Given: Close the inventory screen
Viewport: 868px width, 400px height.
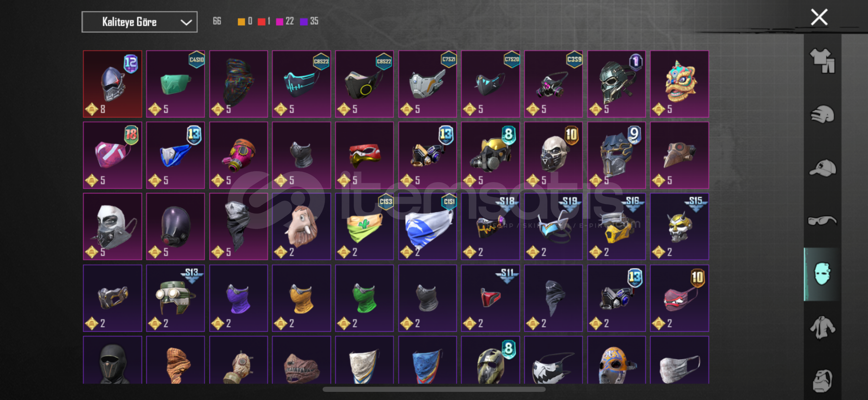Looking at the screenshot, I should (x=819, y=17).
